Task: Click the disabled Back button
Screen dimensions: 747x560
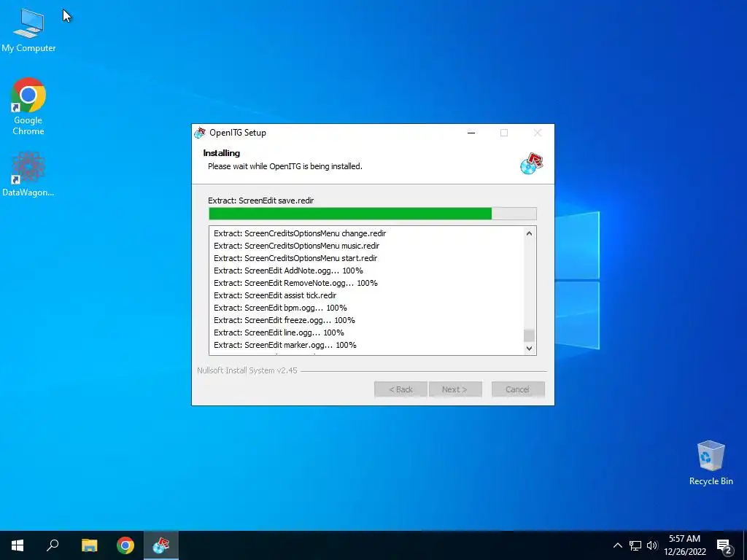Action: [x=400, y=389]
